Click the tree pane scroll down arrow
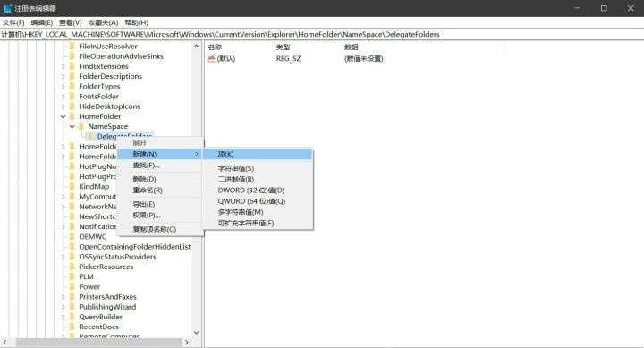 (x=196, y=333)
